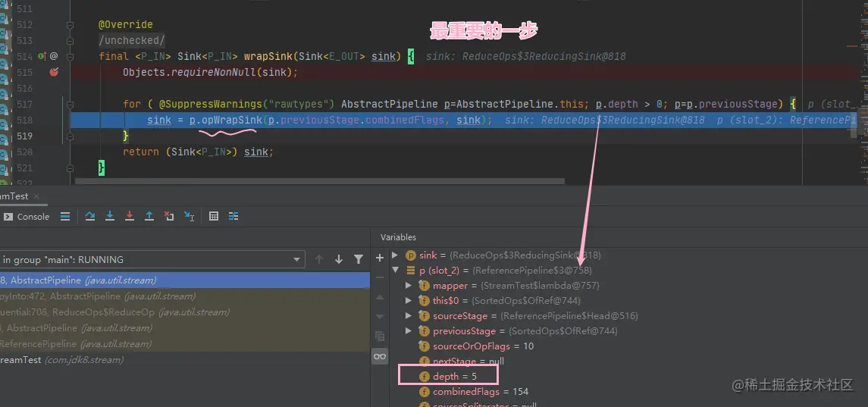The width and height of the screenshot is (868, 407).
Task: Select the copyInto:472 AbstractPipeline frame
Action: (185, 296)
